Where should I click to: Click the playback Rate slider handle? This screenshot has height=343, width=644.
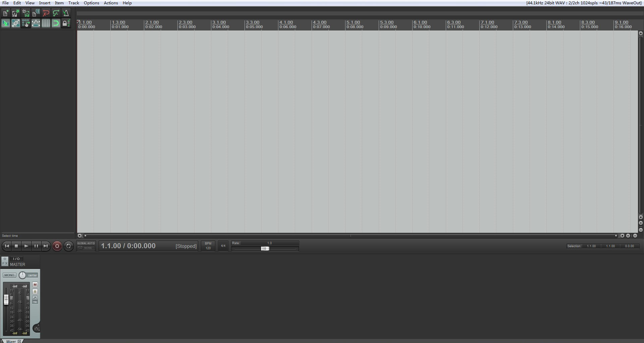265,249
